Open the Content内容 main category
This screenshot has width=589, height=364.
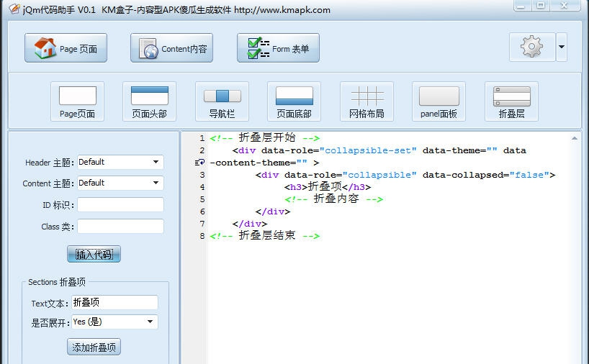click(x=171, y=48)
